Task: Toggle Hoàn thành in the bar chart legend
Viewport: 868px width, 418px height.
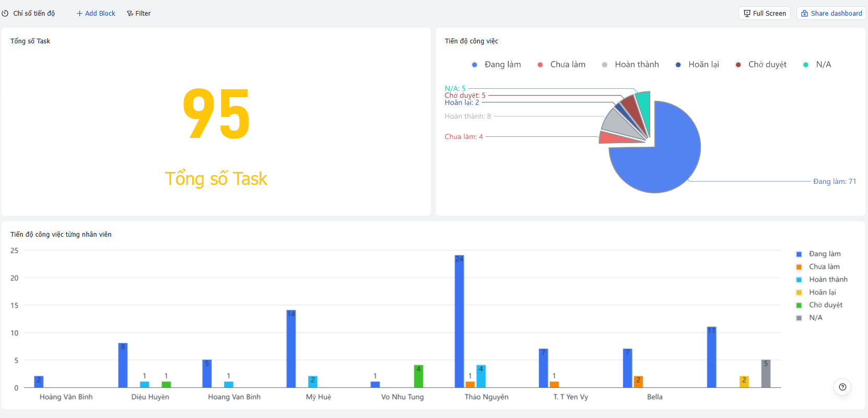Action: (822, 280)
